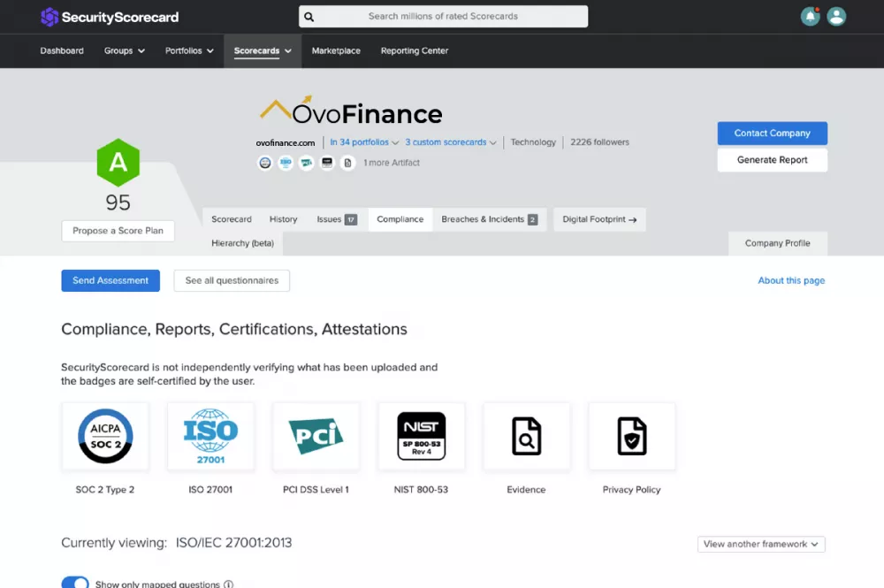Expand the 3 custom scorecards dropdown
The width and height of the screenshot is (884, 588).
451,142
